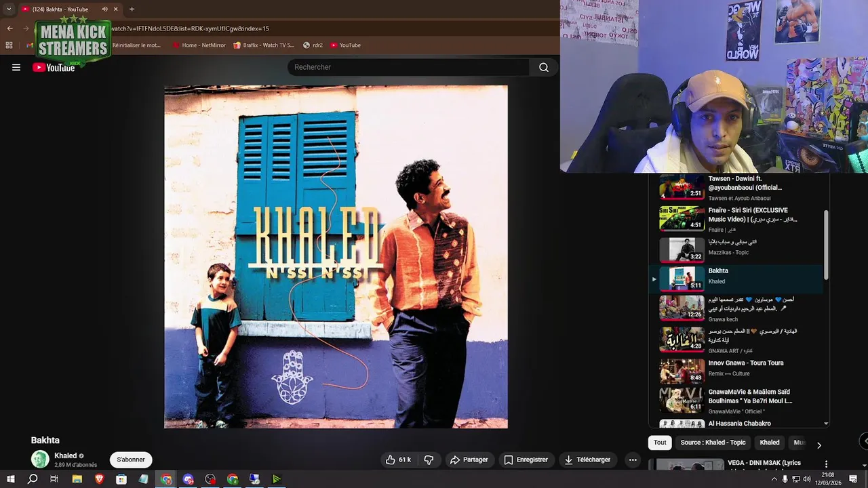
Task: Show hidden system tray icons
Action: 774,479
